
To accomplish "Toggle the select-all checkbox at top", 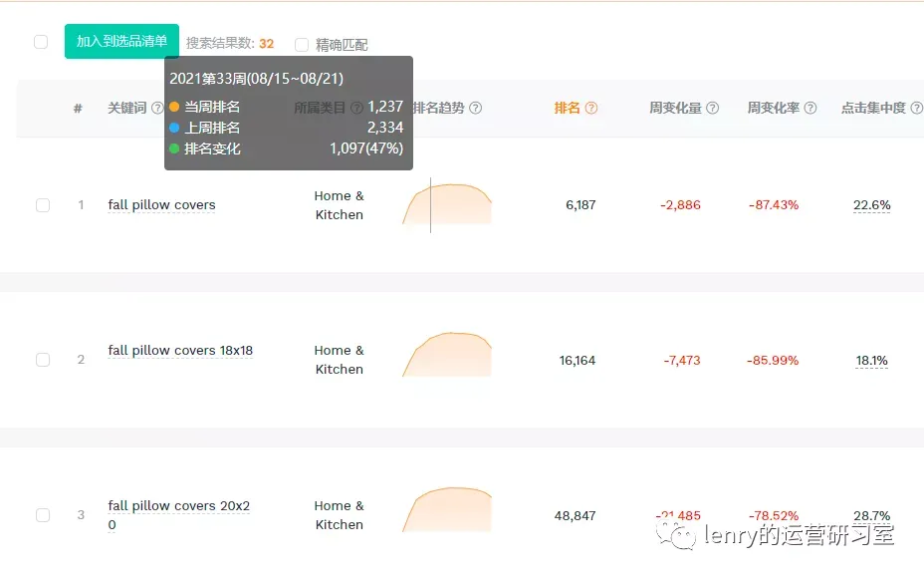I will point(41,42).
